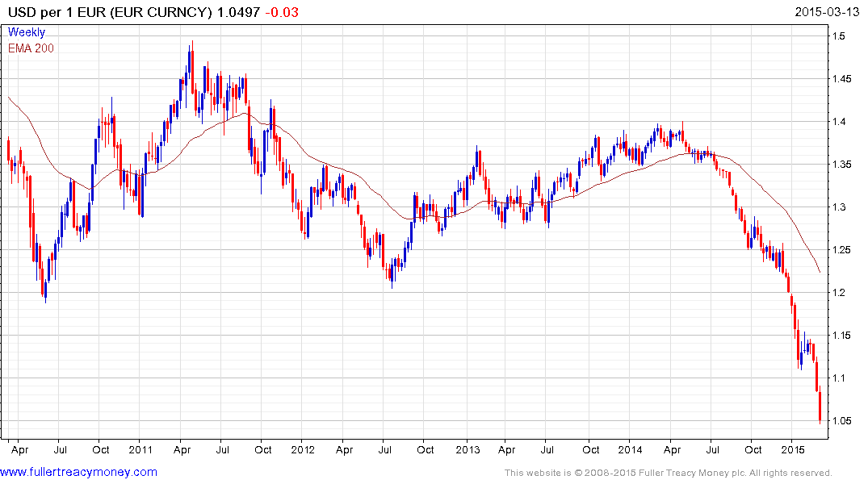
Task: Click the 1.1 y-axis price label
Action: point(839,378)
